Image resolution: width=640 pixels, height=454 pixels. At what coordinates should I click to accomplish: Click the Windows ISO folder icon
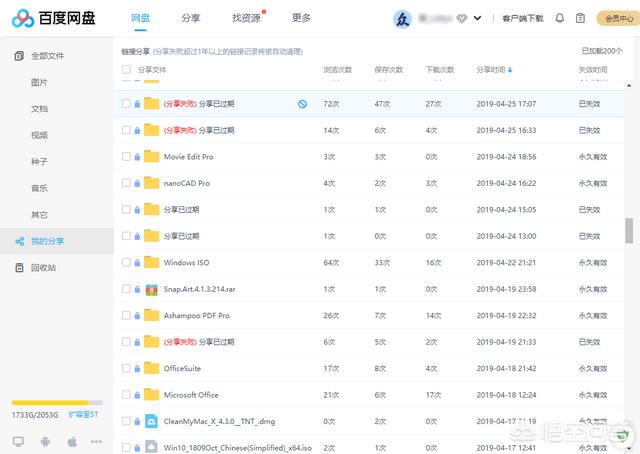point(151,262)
